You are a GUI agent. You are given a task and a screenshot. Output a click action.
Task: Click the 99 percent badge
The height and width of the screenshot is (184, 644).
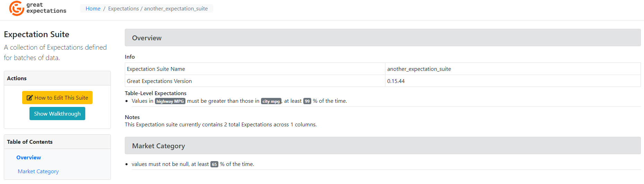307,101
